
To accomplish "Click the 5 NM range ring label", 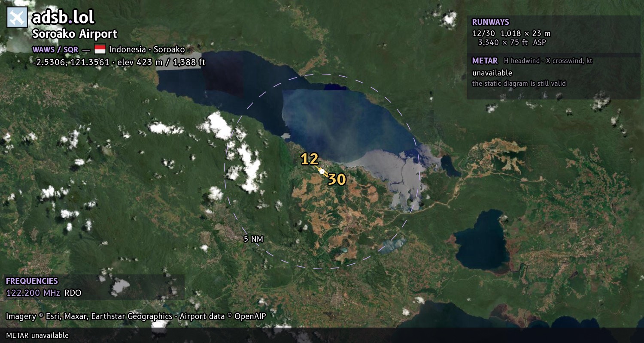I will (x=253, y=239).
